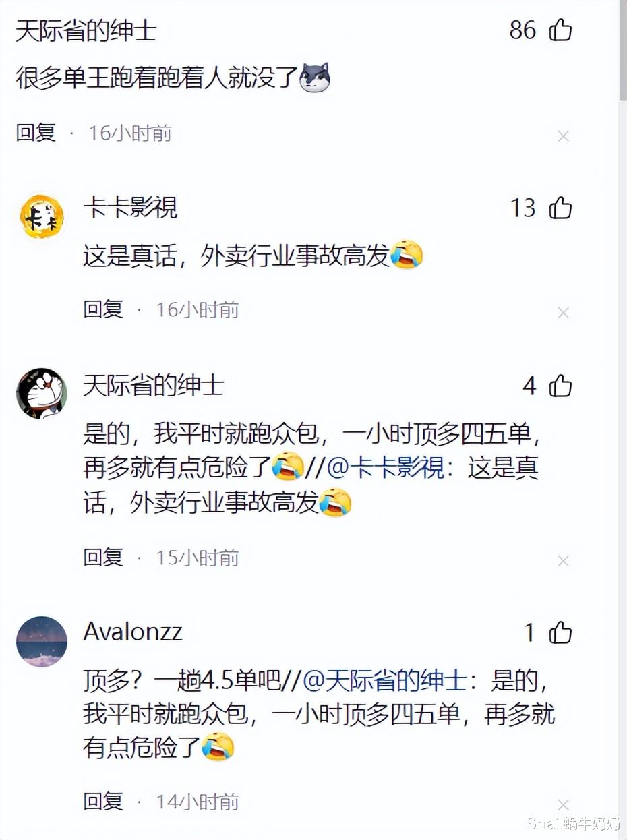
Task: Open Avalonzz's night sky avatar
Action: (x=42, y=641)
